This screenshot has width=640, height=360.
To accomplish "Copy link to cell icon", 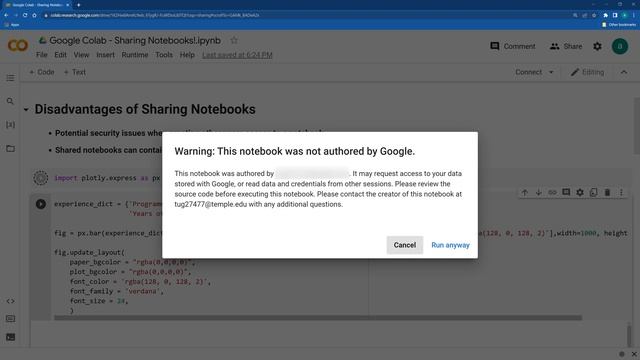I will (x=552, y=192).
